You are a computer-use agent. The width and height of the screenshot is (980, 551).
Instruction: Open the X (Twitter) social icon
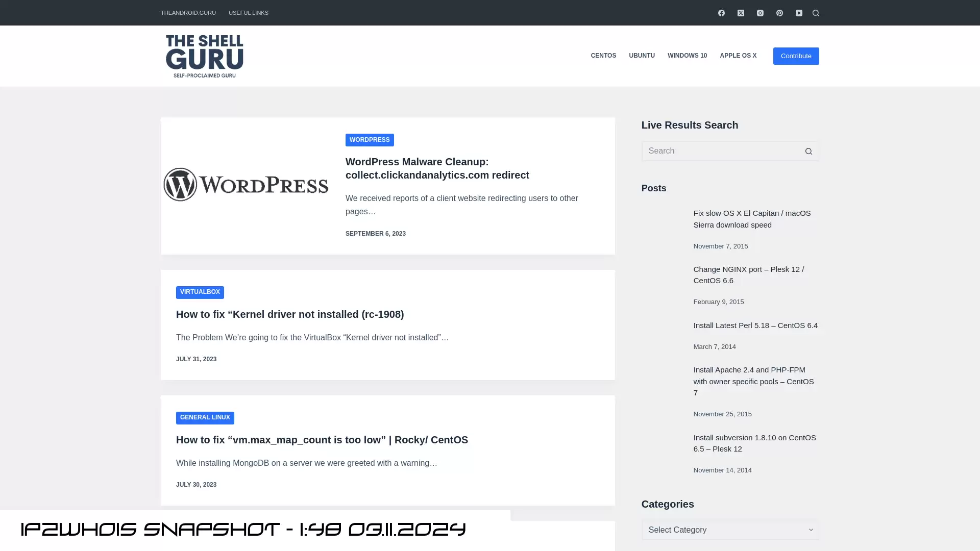coord(741,13)
